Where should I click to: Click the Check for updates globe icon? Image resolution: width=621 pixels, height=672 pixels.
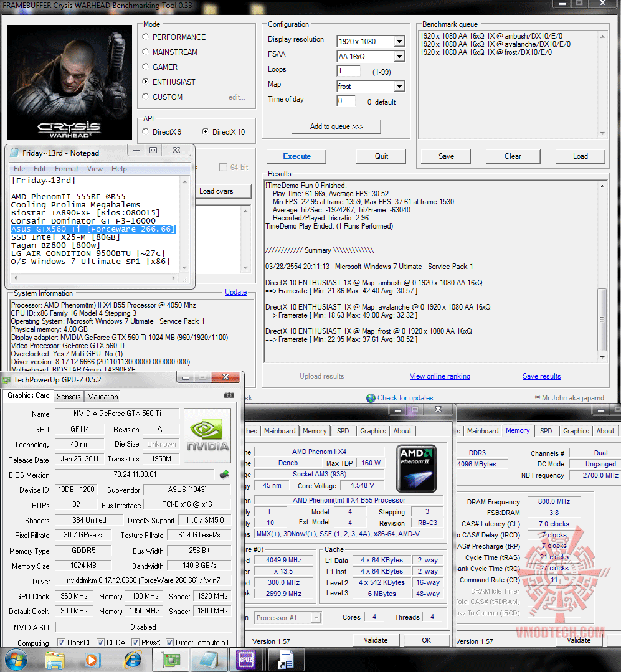371,398
